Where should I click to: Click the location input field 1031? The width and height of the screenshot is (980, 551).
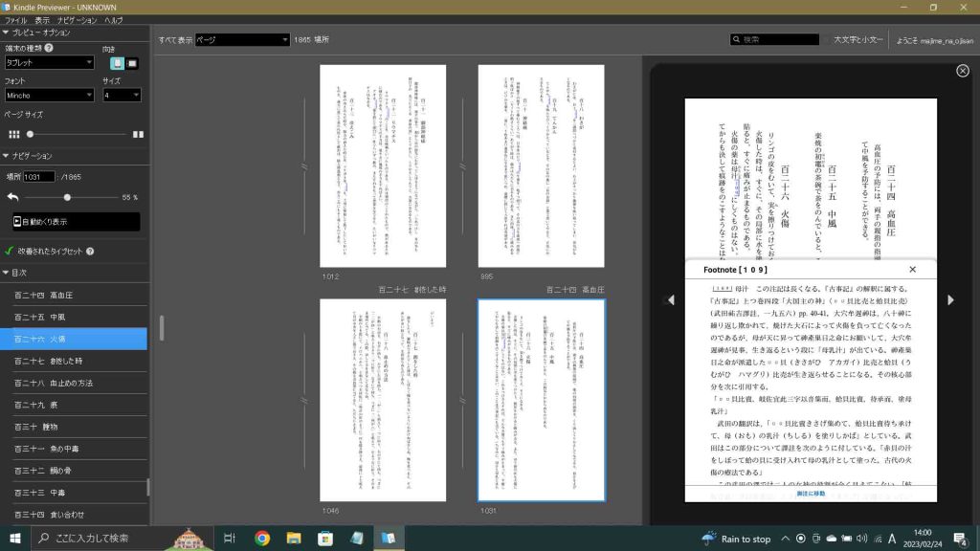pos(38,177)
